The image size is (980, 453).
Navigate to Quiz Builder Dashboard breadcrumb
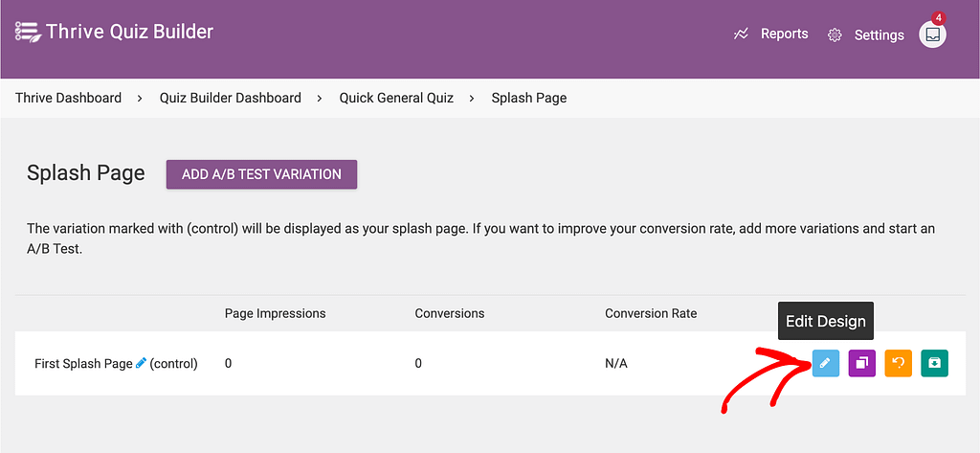coord(230,98)
